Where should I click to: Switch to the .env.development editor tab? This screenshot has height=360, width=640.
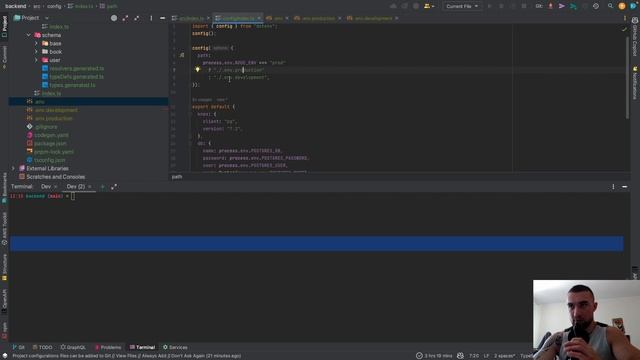click(372, 18)
